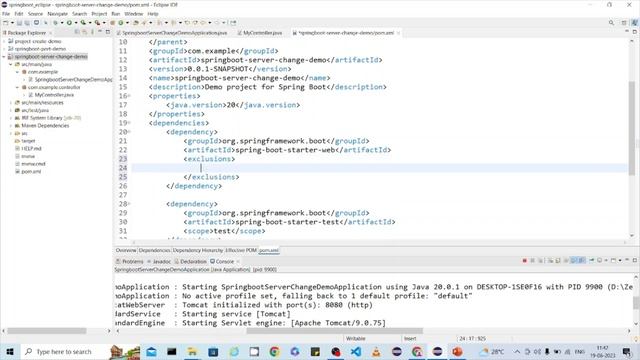Viewport: 640px width, 360px height.
Task: Toggle fold on line 28 dependency
Action: pos(129,204)
